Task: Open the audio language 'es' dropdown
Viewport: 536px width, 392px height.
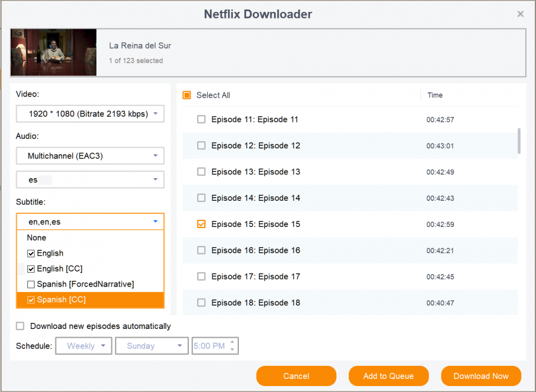Action: (x=91, y=179)
